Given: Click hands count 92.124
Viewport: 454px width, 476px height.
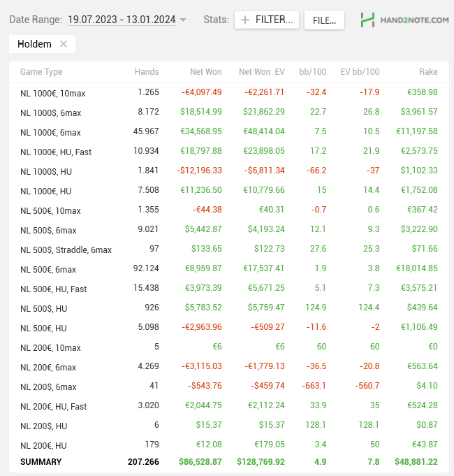Looking at the screenshot, I should (x=146, y=268).
